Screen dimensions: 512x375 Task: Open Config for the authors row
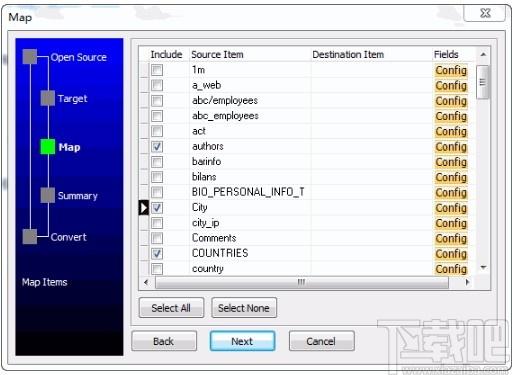point(451,147)
